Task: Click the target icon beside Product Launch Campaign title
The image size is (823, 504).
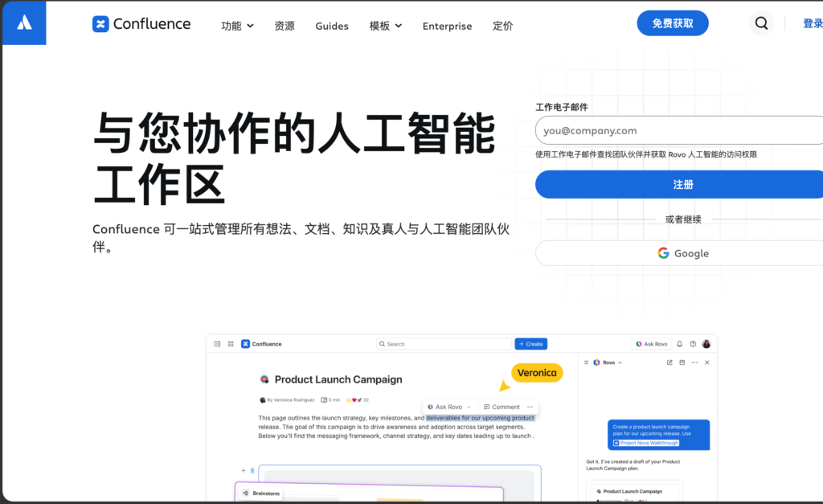Action: 264,379
